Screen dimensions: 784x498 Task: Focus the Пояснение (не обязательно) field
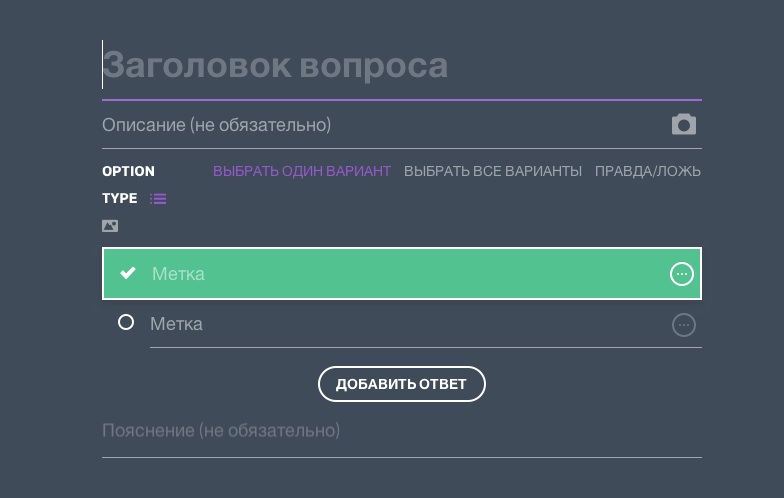400,431
